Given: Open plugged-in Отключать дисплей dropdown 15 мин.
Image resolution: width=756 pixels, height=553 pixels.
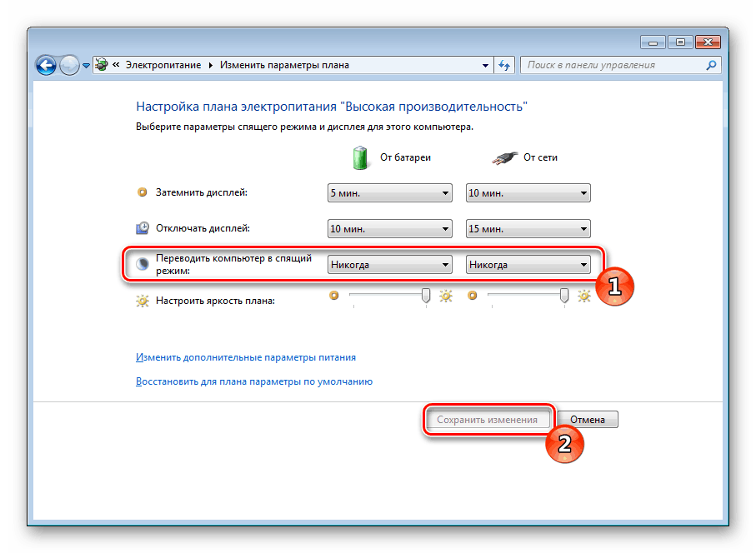Looking at the screenshot, I should (528, 229).
